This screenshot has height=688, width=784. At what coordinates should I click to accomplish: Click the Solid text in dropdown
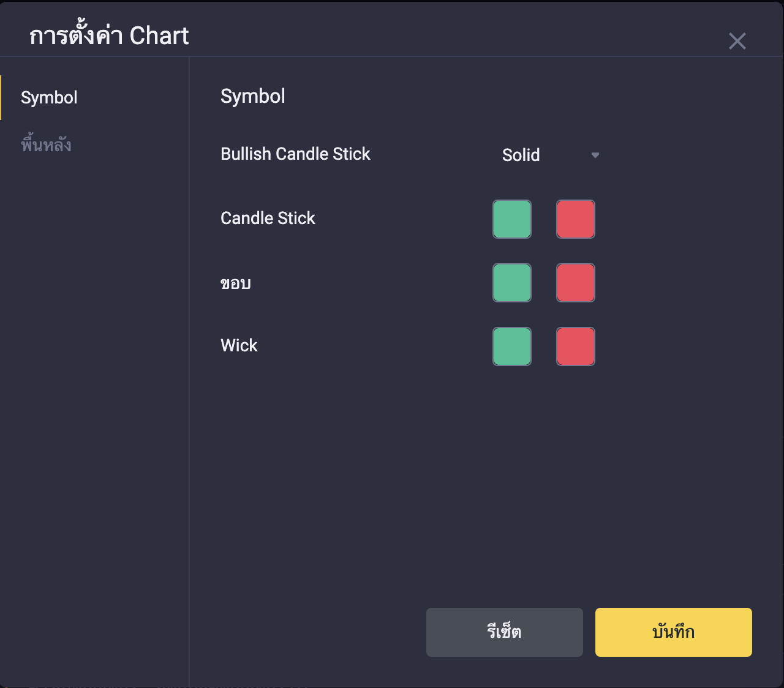click(521, 155)
